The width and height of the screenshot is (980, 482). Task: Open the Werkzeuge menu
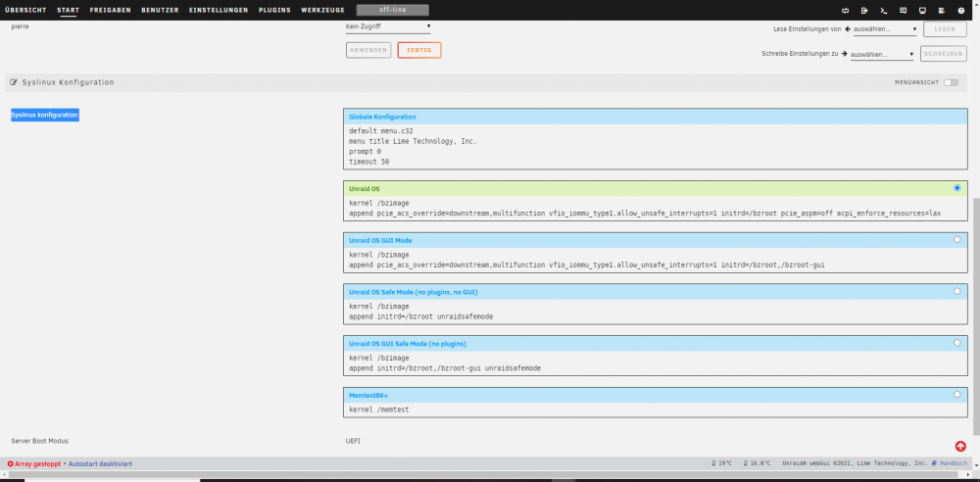click(322, 10)
